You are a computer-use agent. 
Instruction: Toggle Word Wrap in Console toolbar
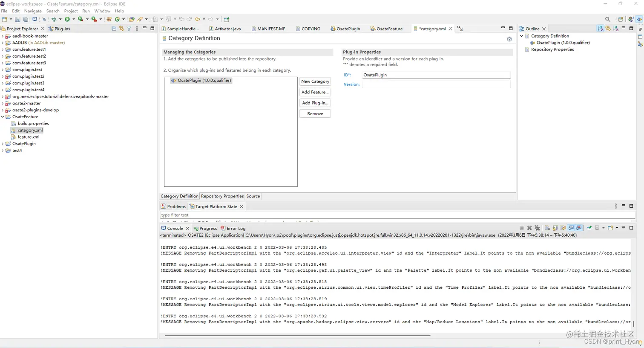click(x=563, y=228)
